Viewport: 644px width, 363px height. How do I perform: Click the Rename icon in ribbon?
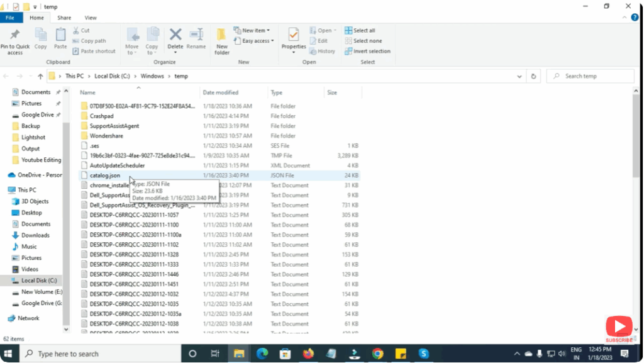(196, 35)
